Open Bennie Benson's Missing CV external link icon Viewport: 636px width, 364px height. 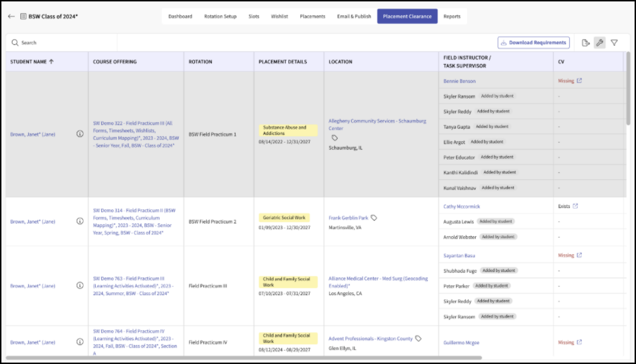tap(579, 80)
